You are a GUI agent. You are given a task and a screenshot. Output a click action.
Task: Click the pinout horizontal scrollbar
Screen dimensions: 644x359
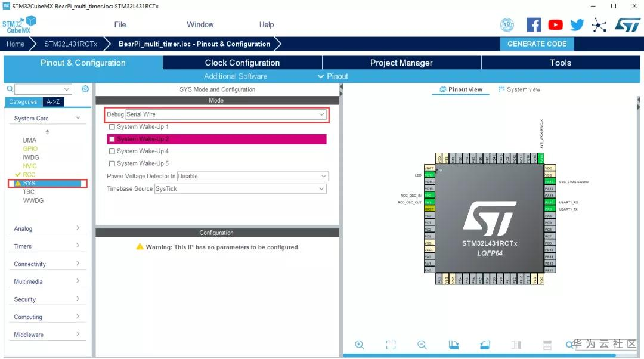click(479, 355)
